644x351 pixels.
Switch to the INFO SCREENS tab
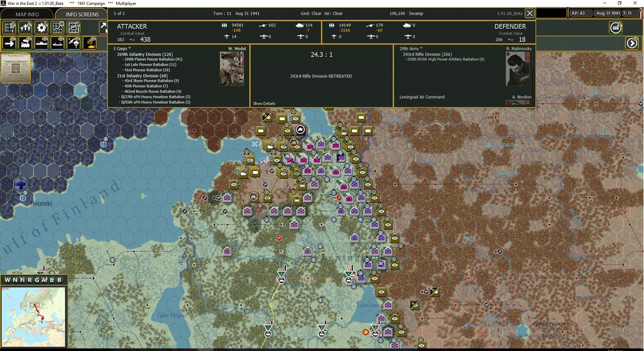[x=82, y=14]
